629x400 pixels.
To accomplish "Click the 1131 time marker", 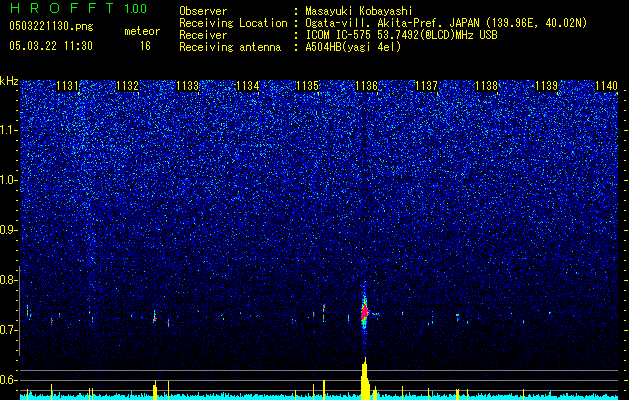I will coord(67,86).
